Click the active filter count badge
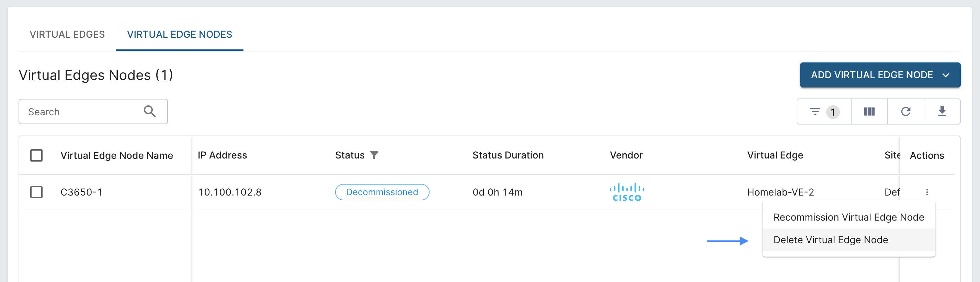 click(x=832, y=112)
